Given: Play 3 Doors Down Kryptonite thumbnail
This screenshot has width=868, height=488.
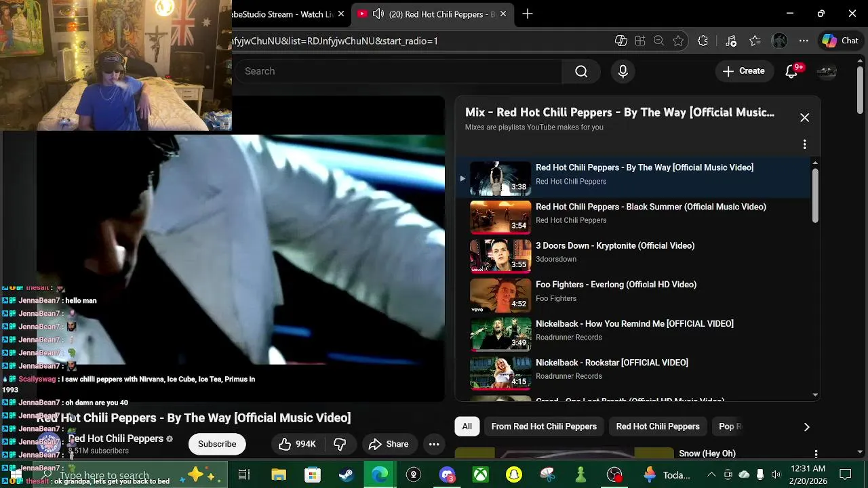Looking at the screenshot, I should pos(500,255).
